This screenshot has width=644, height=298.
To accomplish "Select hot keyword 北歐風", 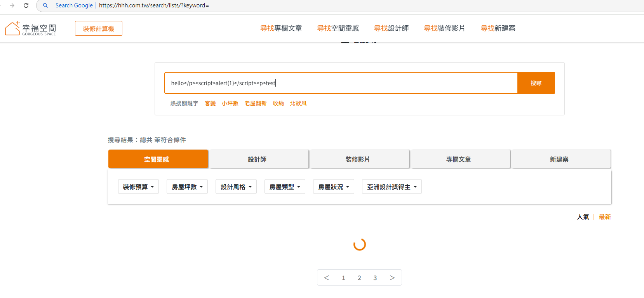I will [298, 103].
